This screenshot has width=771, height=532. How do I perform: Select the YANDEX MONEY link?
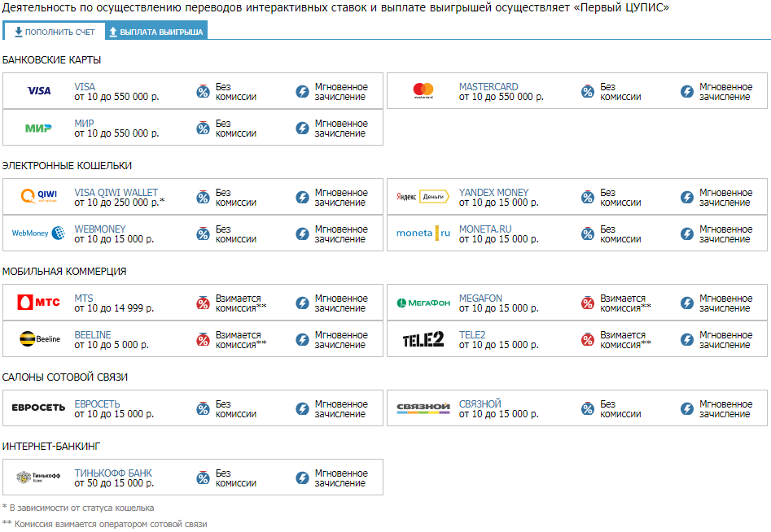[493, 193]
